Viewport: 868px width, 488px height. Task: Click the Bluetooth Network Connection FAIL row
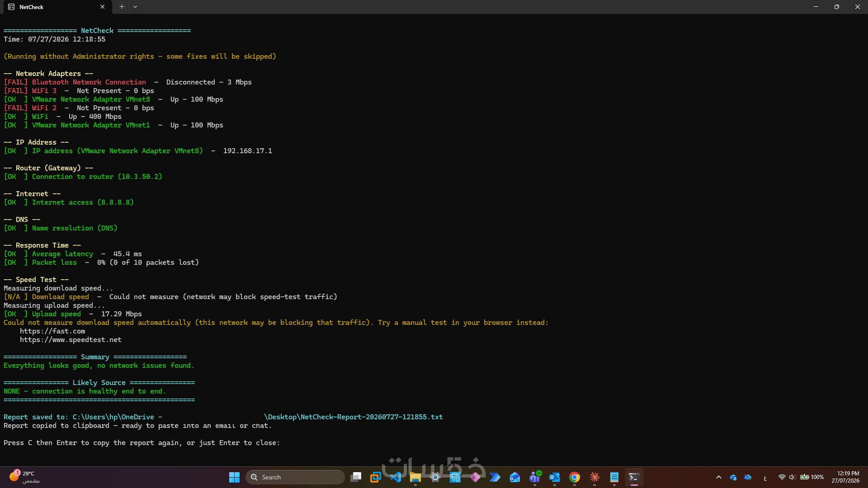[127, 82]
